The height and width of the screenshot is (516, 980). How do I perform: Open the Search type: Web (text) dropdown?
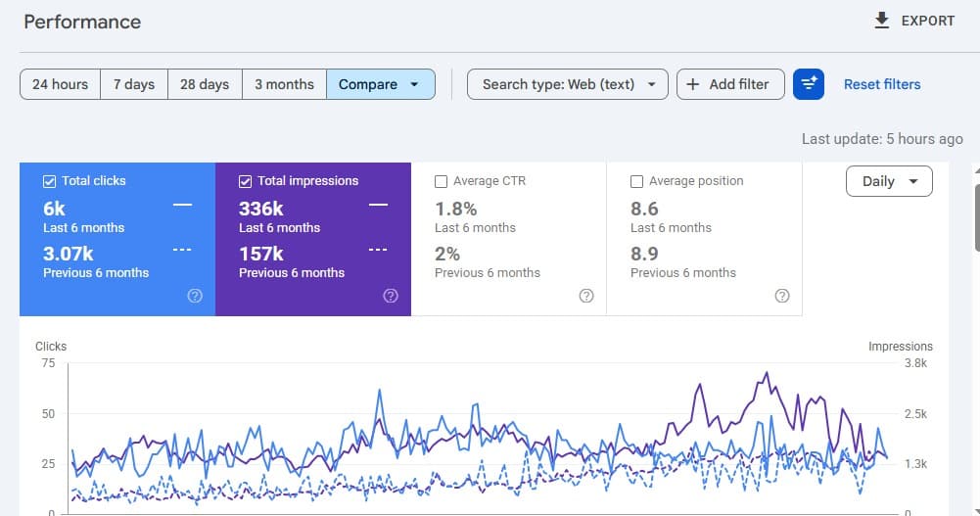coord(568,84)
